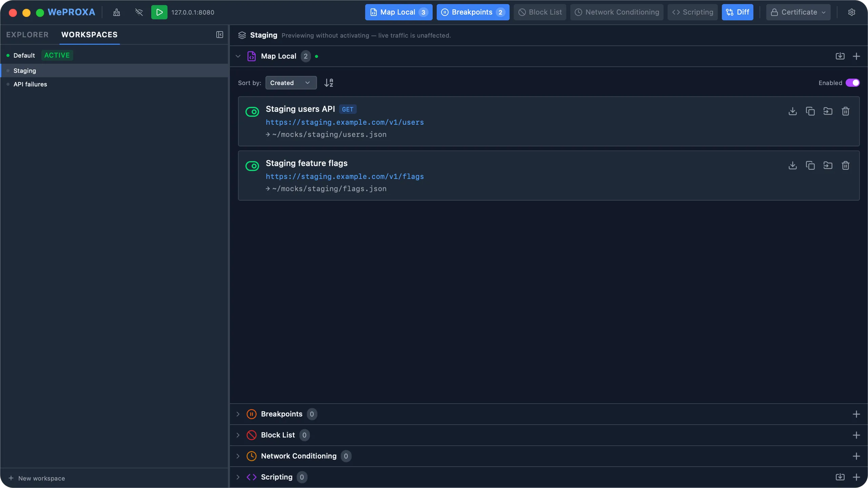Image resolution: width=868 pixels, height=488 pixels.
Task: Click ~/mocks/staging/flags.json path
Action: coord(329,189)
